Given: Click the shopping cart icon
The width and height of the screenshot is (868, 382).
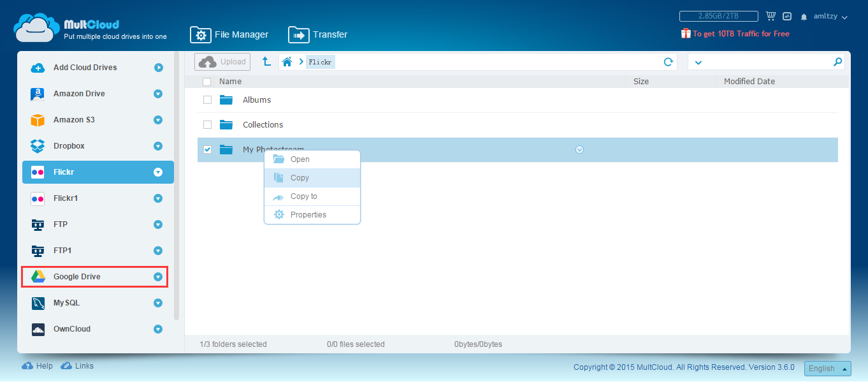Looking at the screenshot, I should pyautogui.click(x=770, y=16).
